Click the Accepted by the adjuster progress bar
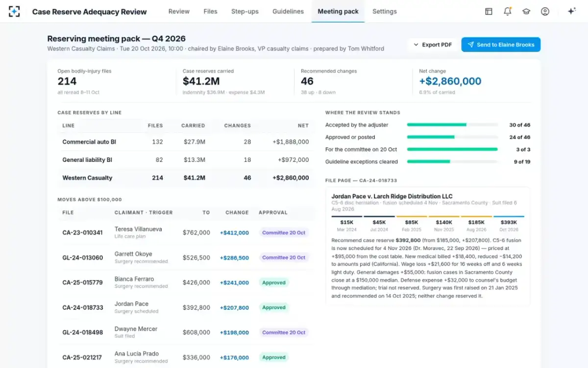 (x=452, y=125)
